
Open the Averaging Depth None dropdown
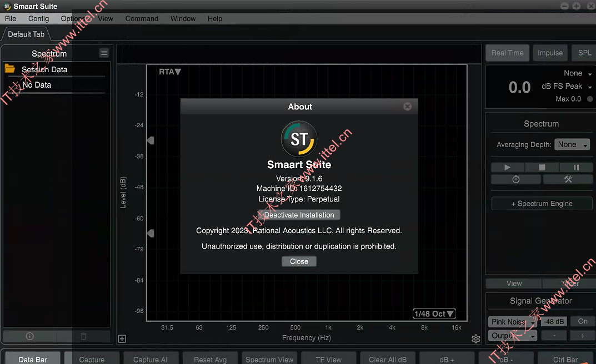pyautogui.click(x=572, y=145)
